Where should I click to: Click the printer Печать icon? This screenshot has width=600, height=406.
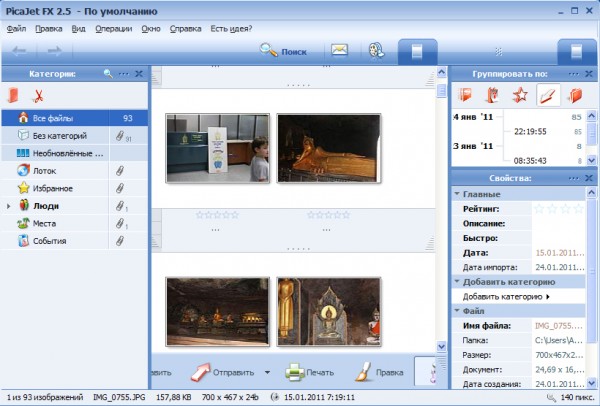coord(294,372)
